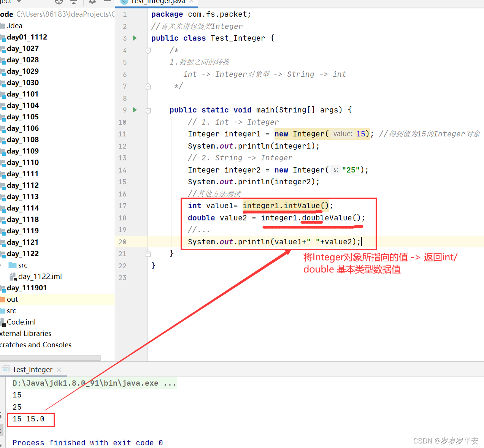
Task: Click the horizontal scrollbar below the project tree
Action: pos(49,358)
